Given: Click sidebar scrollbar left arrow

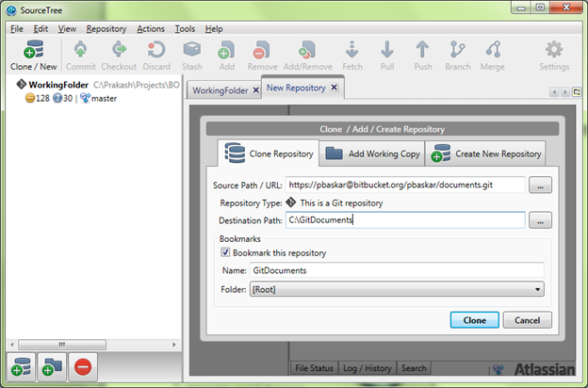Looking at the screenshot, I should [x=12, y=344].
